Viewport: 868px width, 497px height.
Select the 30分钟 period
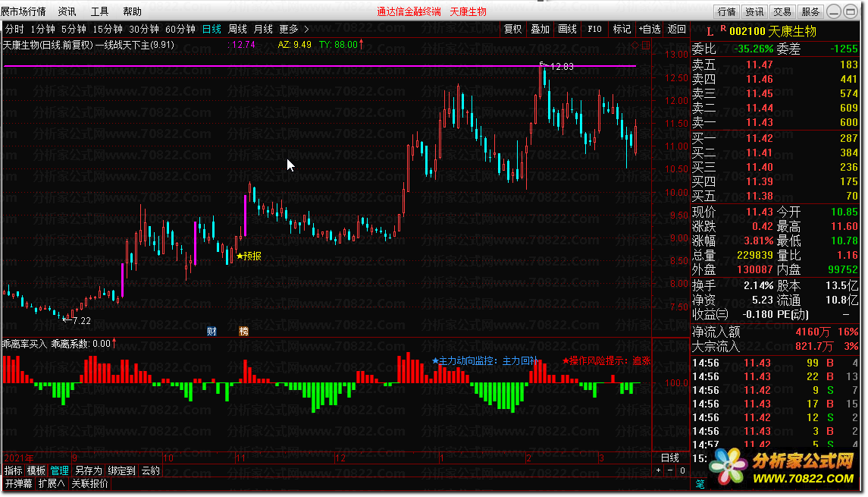(144, 30)
